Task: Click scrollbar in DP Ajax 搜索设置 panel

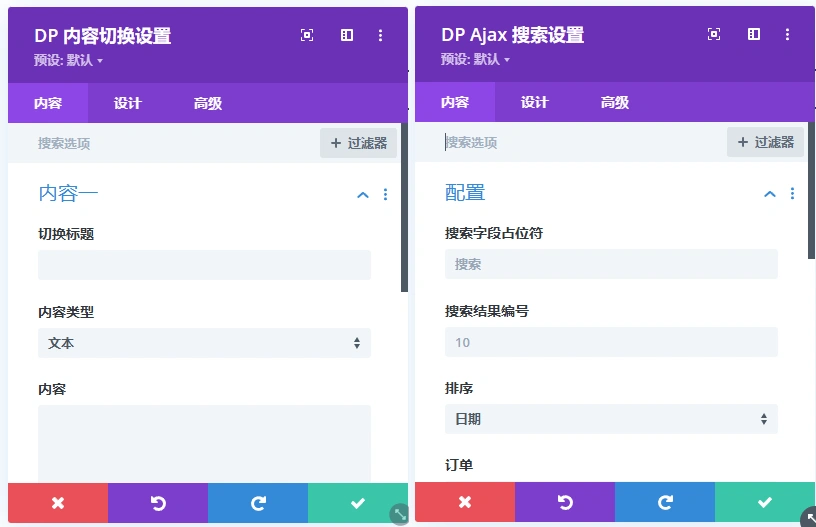Action: (811, 190)
